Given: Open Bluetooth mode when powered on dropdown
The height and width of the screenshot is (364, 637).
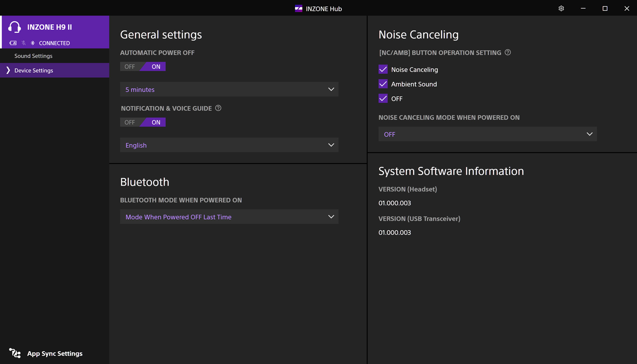Looking at the screenshot, I should (x=229, y=217).
